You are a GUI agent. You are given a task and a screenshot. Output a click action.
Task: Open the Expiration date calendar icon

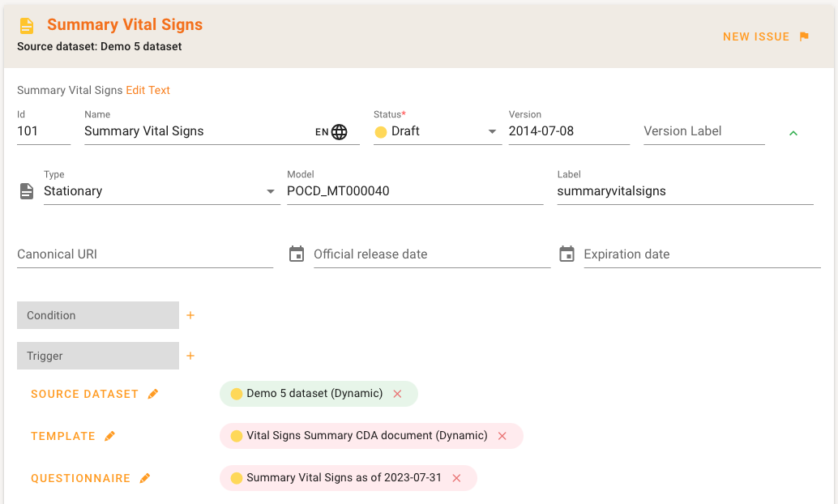click(567, 254)
